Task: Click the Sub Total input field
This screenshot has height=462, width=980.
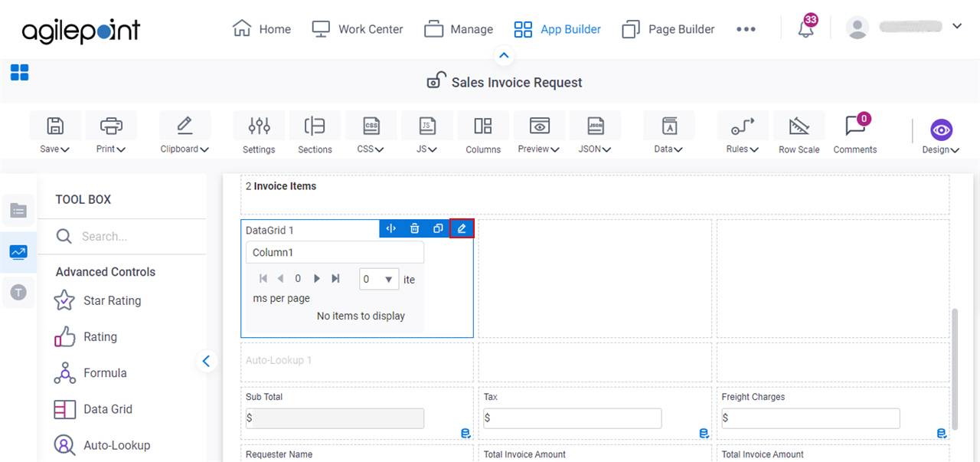Action: click(335, 418)
